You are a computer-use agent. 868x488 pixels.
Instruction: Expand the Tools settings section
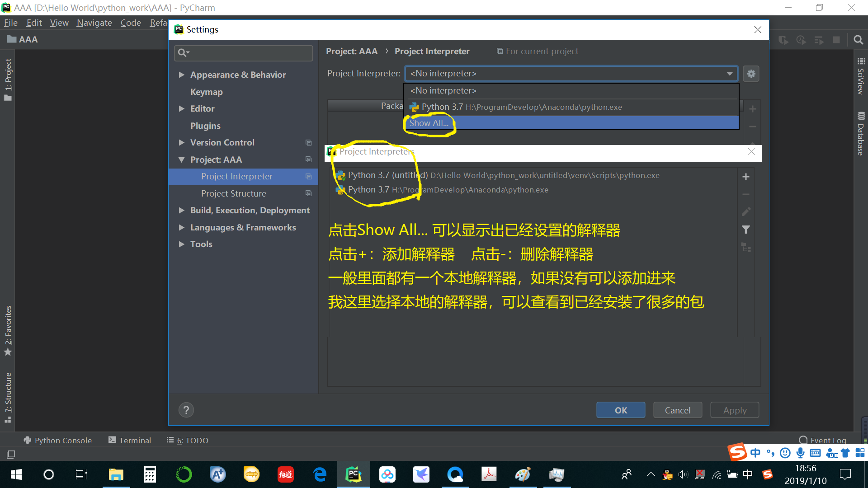coord(182,244)
